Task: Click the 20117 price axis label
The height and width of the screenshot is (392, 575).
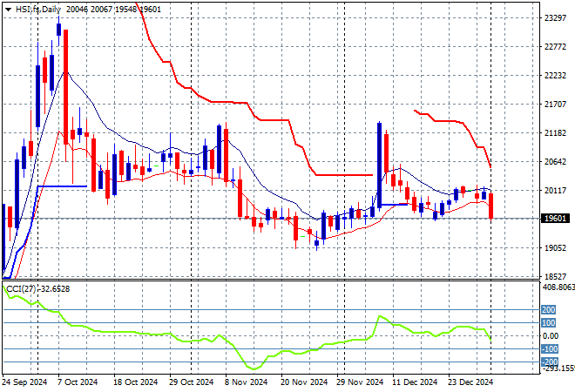Action: (x=554, y=191)
